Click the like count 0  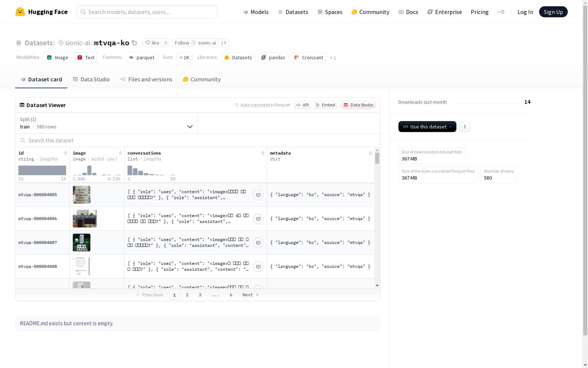pyautogui.click(x=166, y=43)
